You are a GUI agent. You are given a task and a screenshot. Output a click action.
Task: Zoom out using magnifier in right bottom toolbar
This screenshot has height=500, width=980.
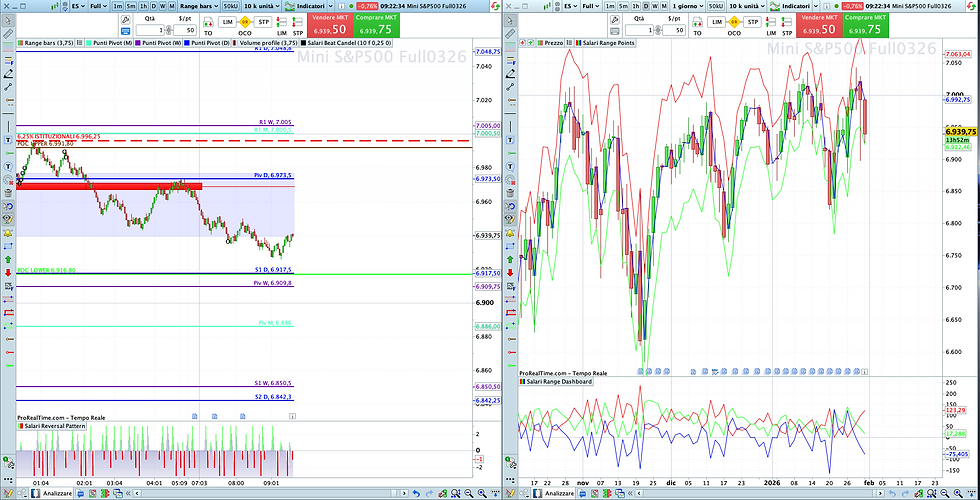coord(944,494)
